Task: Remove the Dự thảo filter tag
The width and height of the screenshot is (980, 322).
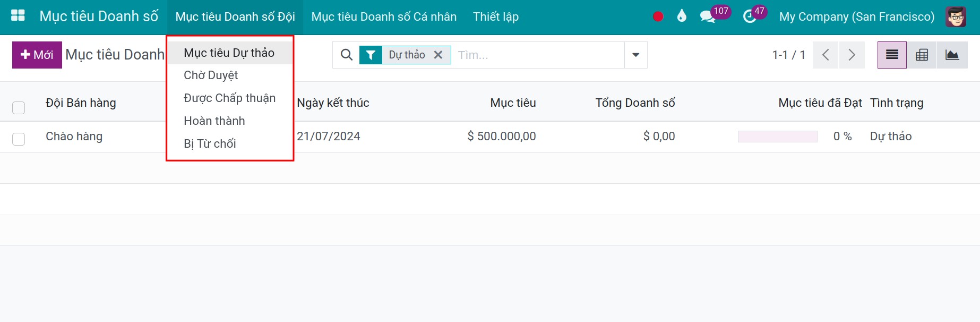Action: (x=438, y=55)
